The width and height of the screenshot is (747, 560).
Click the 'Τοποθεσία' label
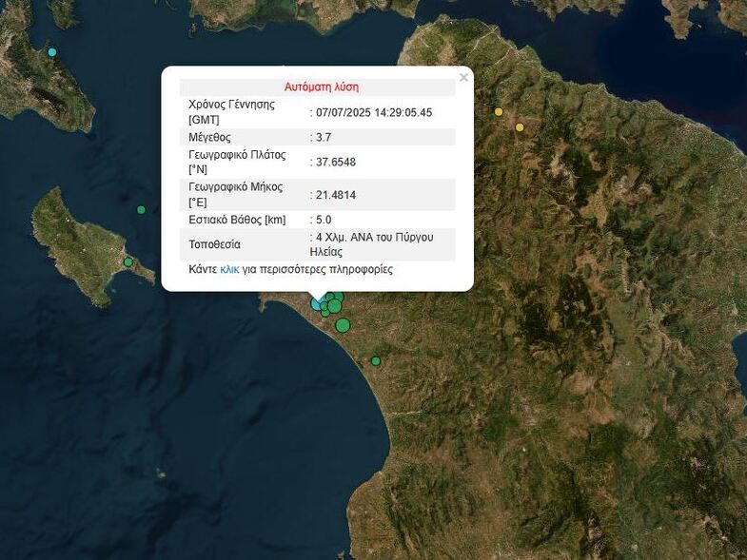pos(214,244)
